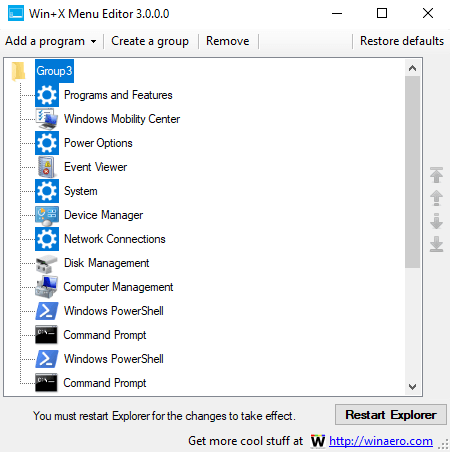Click the move down arrow icon
Viewport: 450px width, 452px height.
[436, 221]
